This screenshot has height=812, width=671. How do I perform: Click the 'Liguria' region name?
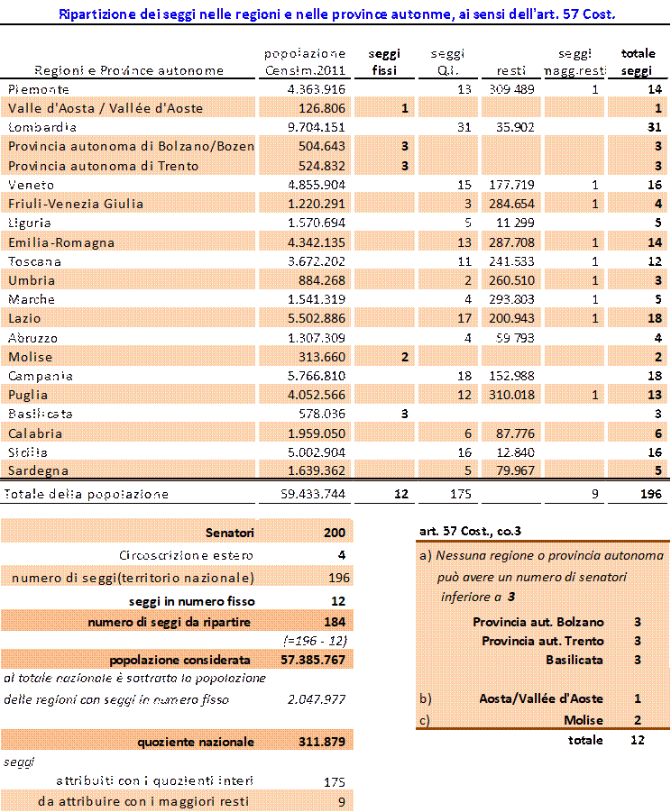30,224
